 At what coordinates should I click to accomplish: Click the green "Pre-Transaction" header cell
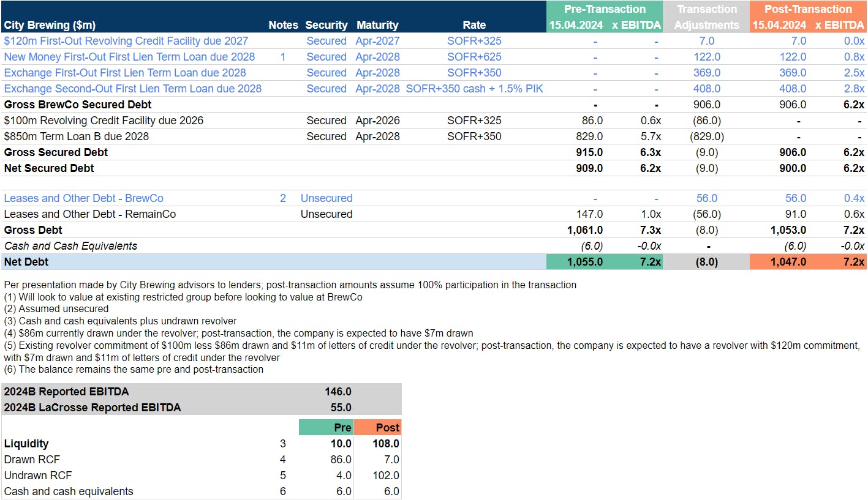[605, 9]
